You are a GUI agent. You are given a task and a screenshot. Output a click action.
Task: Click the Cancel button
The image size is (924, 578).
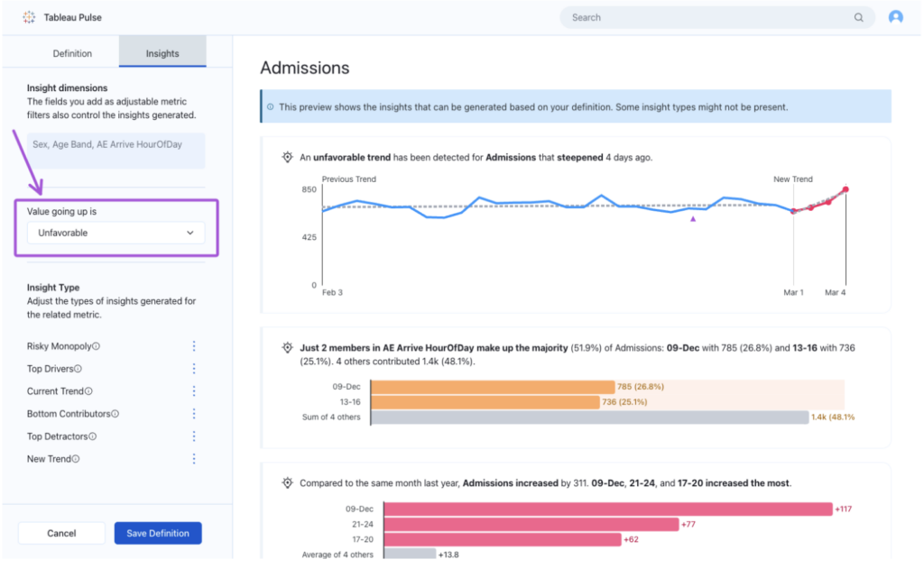tap(60, 532)
